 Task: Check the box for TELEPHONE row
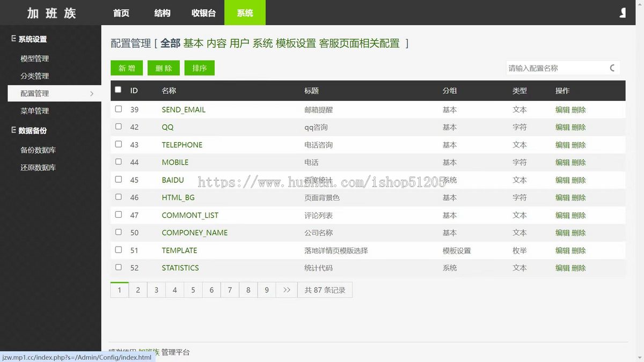tap(118, 144)
